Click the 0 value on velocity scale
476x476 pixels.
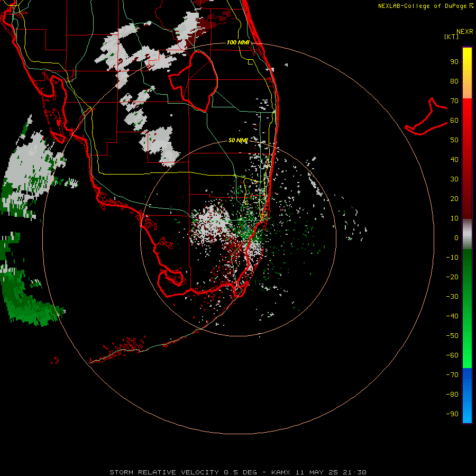click(456, 238)
